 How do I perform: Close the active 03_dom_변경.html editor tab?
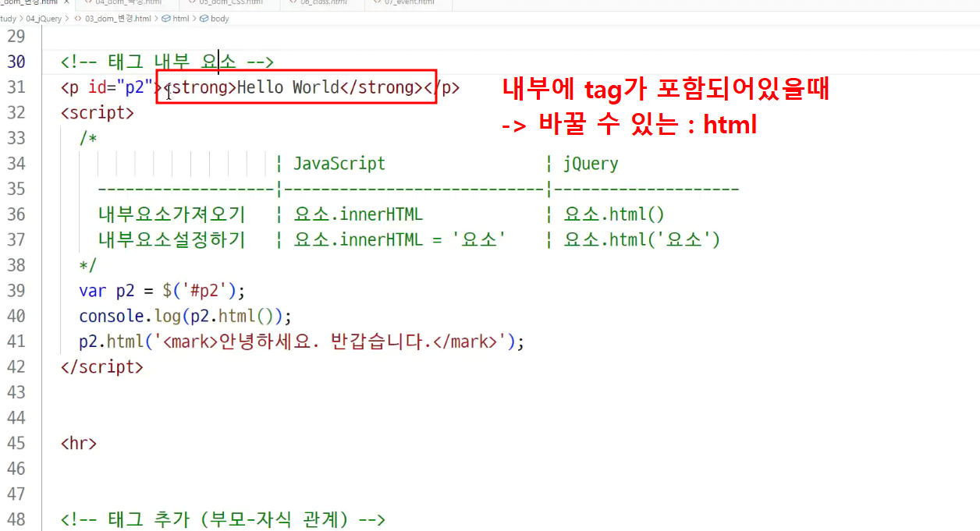[x=66, y=2]
